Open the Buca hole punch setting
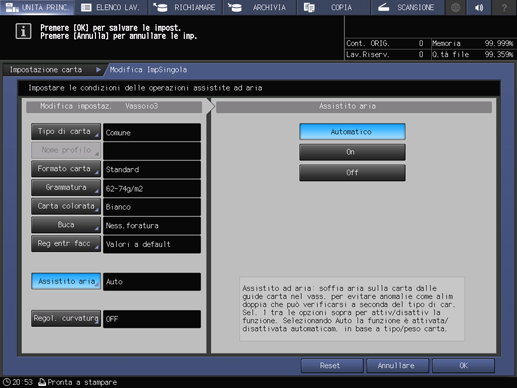517x388 pixels. [66, 225]
